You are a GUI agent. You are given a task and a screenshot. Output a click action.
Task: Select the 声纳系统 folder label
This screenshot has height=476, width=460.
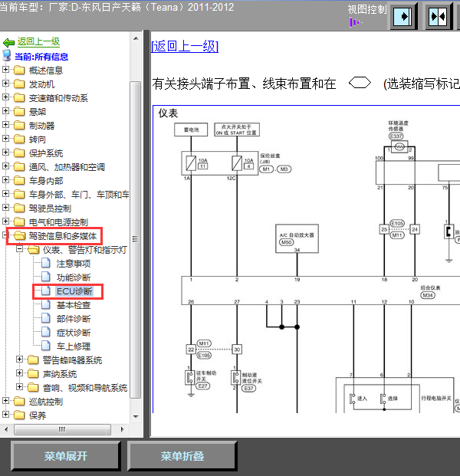pyautogui.click(x=60, y=374)
